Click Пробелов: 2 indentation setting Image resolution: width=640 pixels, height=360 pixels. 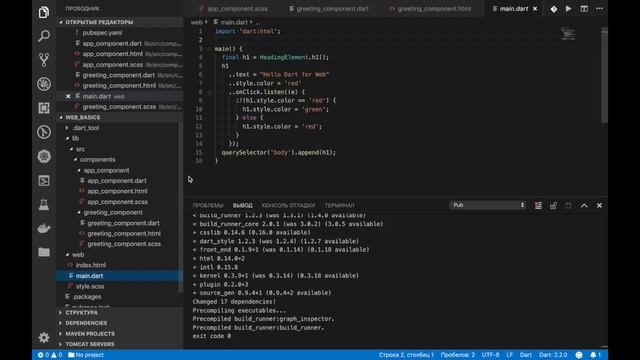[458, 355]
